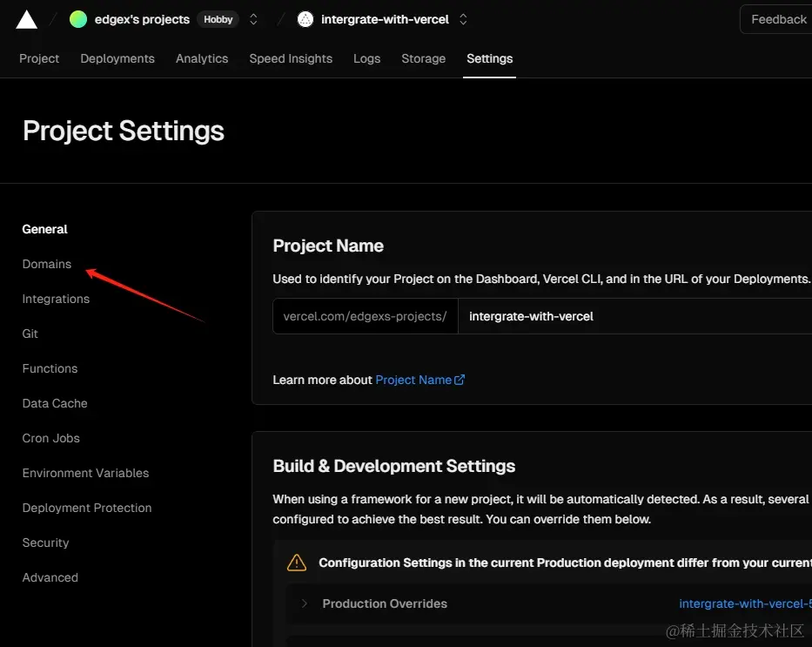Open the Advanced settings section

tap(50, 577)
